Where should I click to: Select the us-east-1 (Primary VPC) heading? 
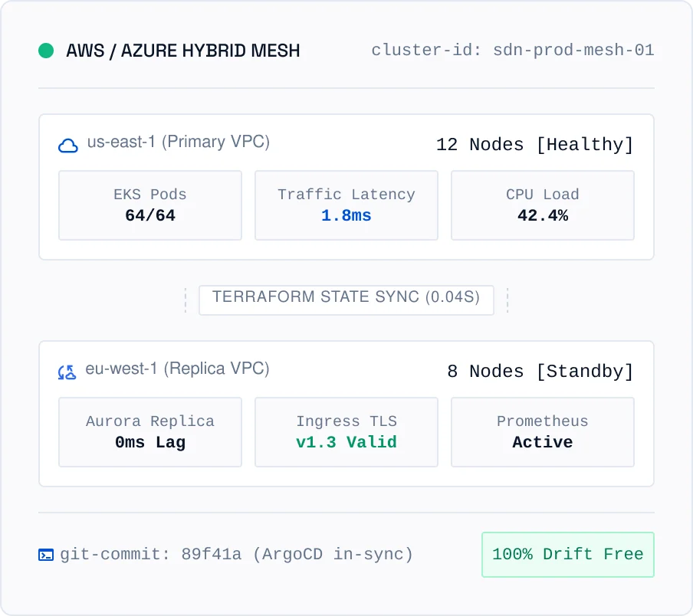tap(178, 143)
